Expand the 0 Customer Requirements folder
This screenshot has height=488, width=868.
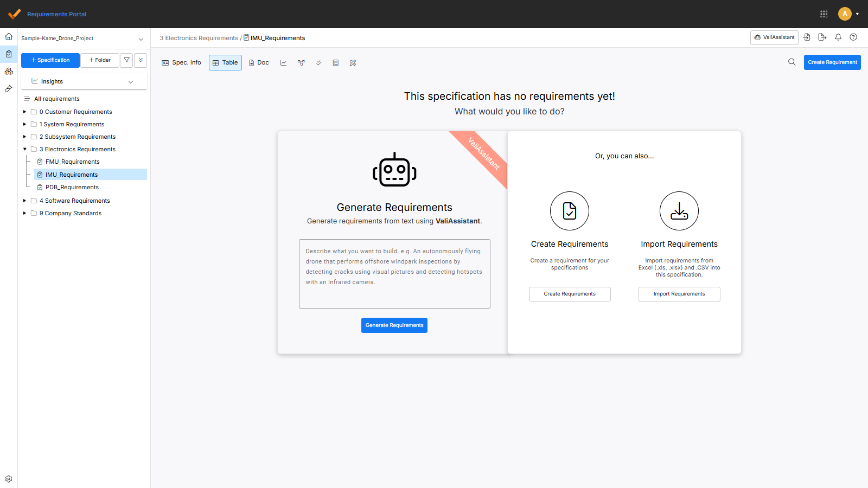pos(24,112)
